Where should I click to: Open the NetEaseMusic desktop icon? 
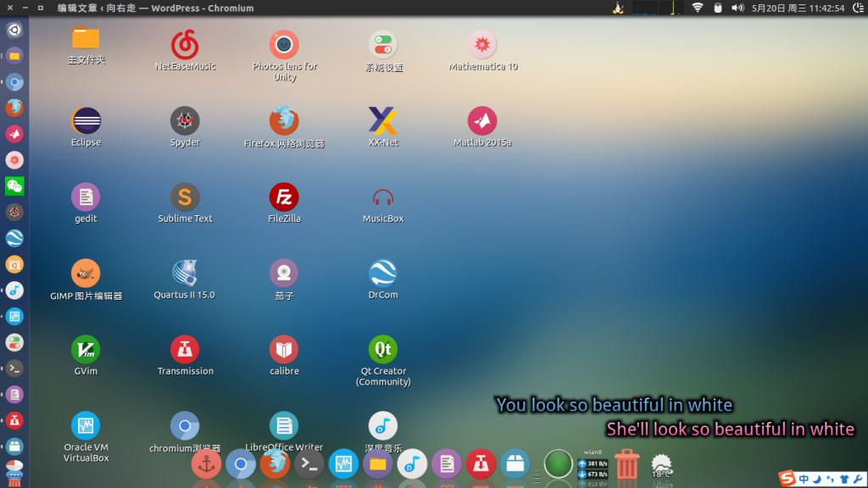[185, 45]
